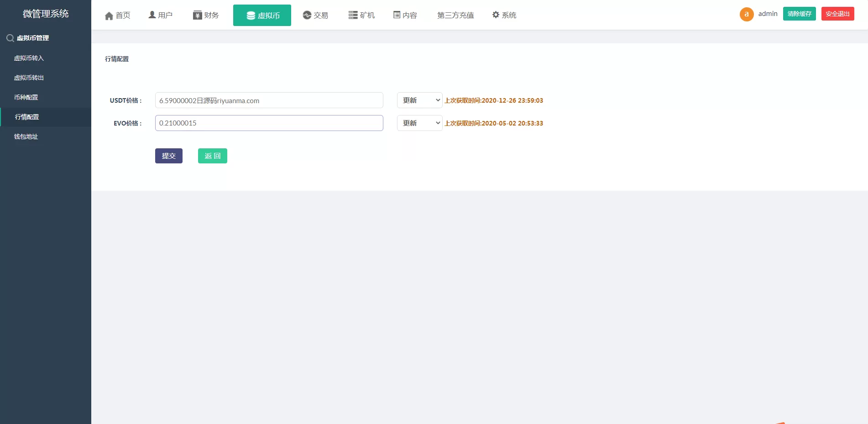
Task: Click the mining machine server icon
Action: coord(353,15)
